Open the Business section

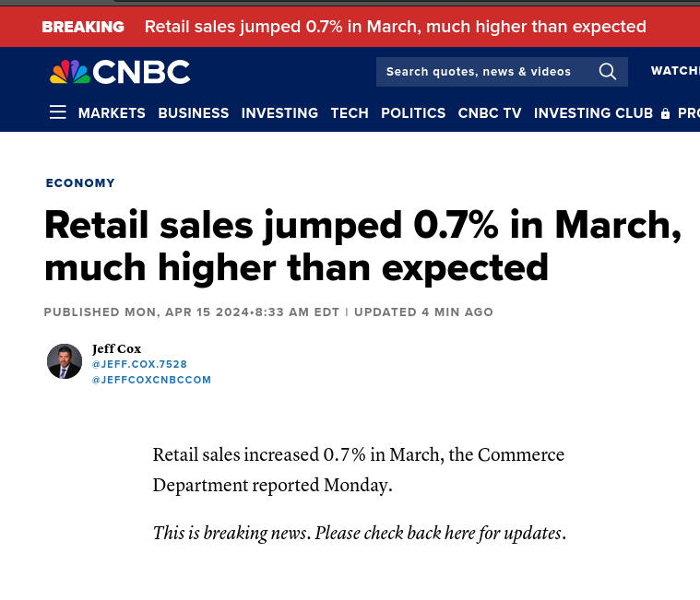click(x=194, y=112)
